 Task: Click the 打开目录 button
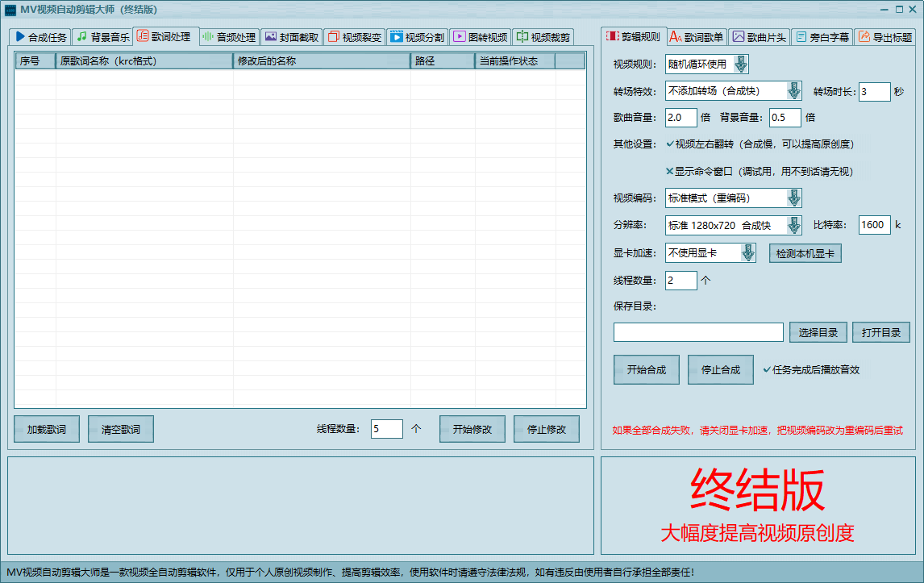pos(881,332)
